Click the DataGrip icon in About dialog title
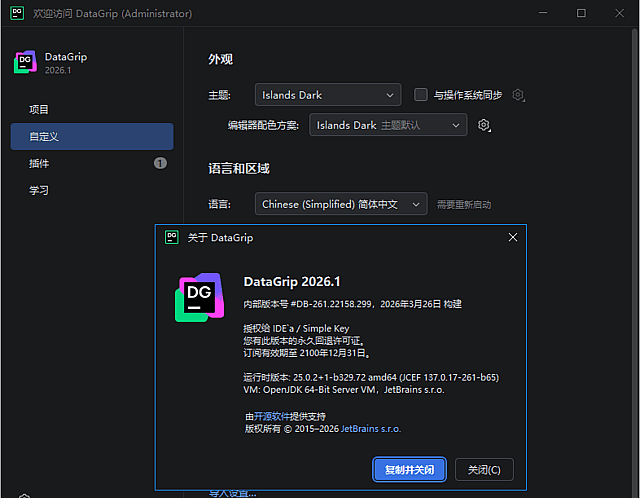 [x=172, y=237]
